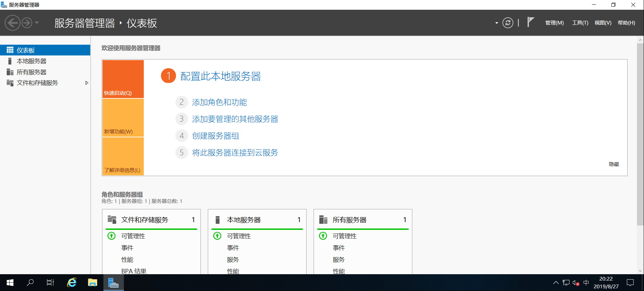
Task: Open notifications flag icon
Action: coord(531,22)
